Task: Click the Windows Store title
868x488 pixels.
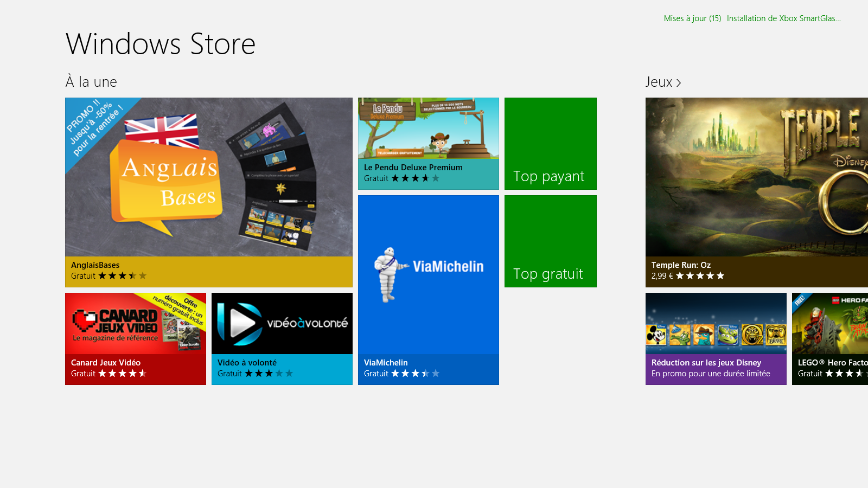Action: [161, 44]
